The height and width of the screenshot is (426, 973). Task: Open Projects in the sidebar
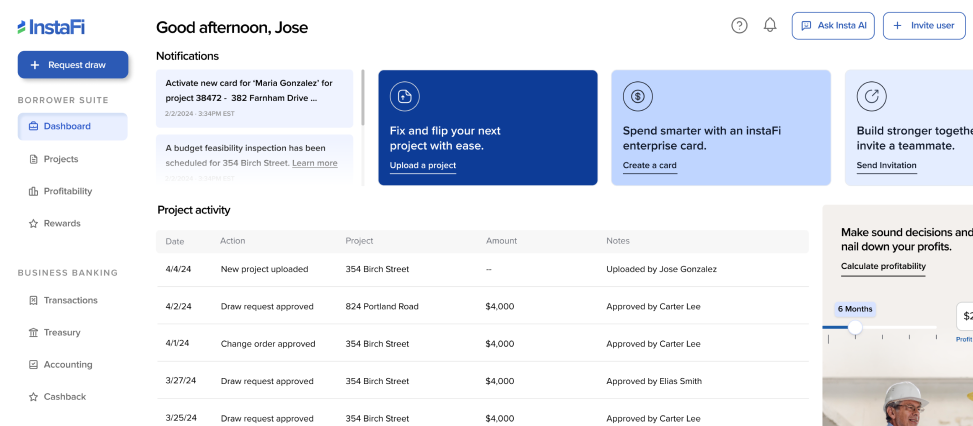coord(60,159)
